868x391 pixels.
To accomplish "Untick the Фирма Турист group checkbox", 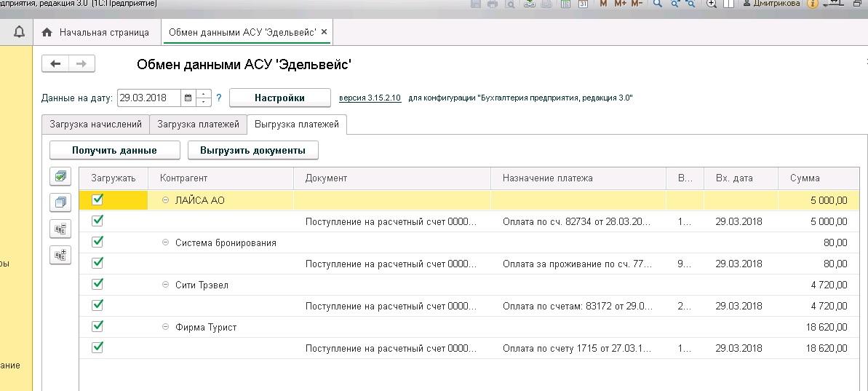I will click(98, 326).
